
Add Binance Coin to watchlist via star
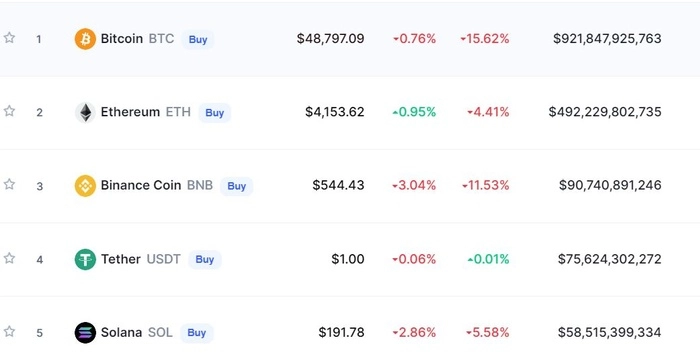(9, 184)
